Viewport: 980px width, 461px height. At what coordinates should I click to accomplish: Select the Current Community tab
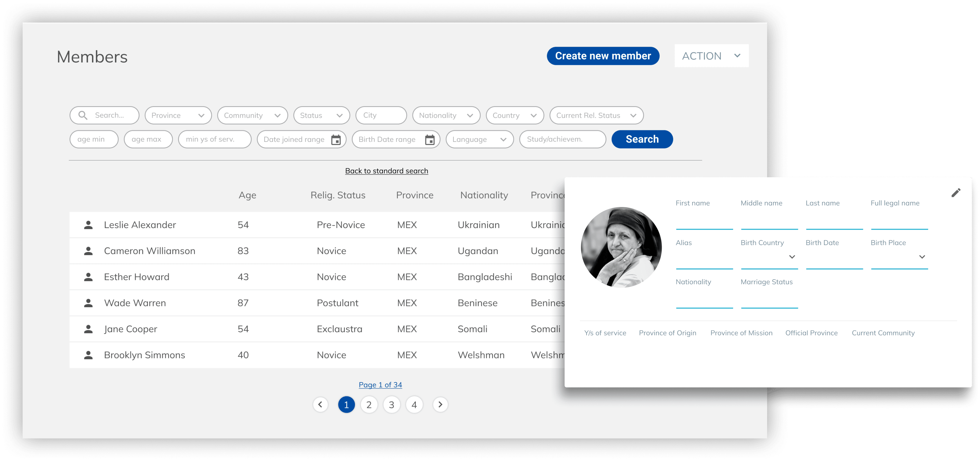883,333
